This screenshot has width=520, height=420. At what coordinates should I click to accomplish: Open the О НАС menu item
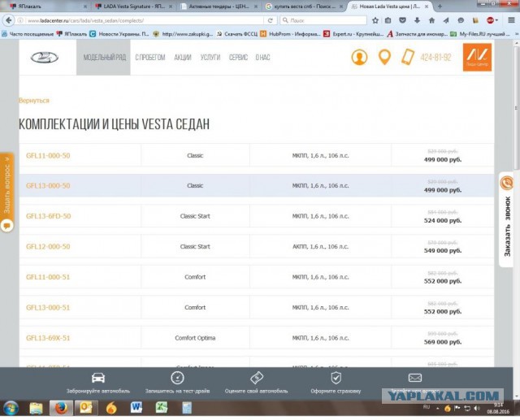click(262, 58)
